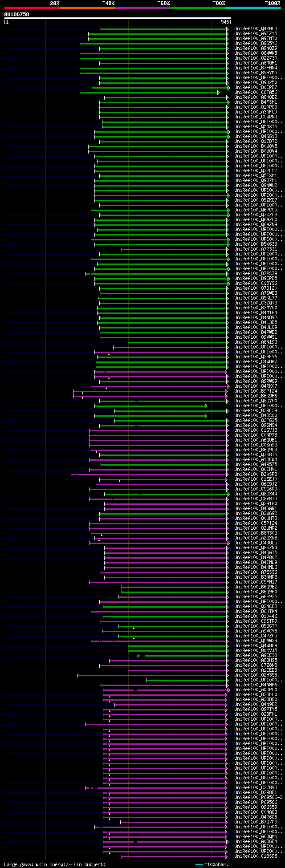Select hit label UniRef100_Q28FM1
The height and width of the screenshot is (868, 285).
tap(256, 714)
